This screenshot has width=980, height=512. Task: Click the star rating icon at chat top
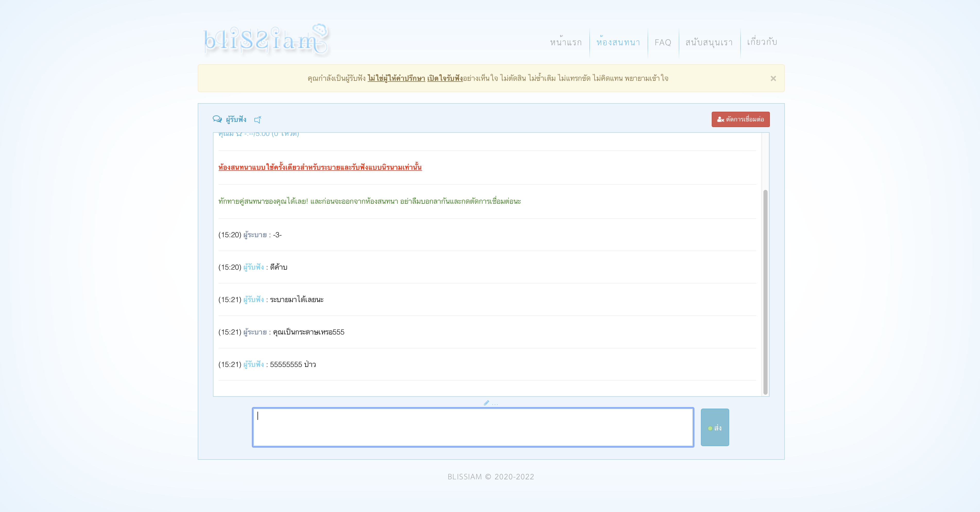point(239,134)
